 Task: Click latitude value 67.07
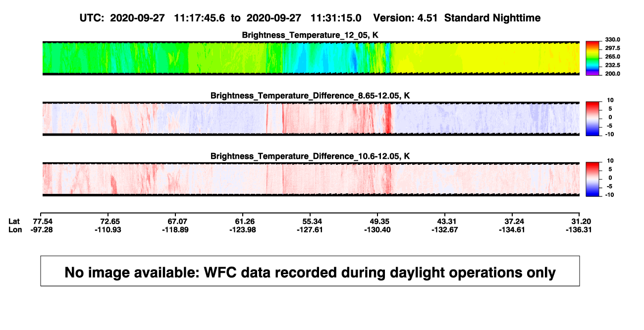[177, 221]
